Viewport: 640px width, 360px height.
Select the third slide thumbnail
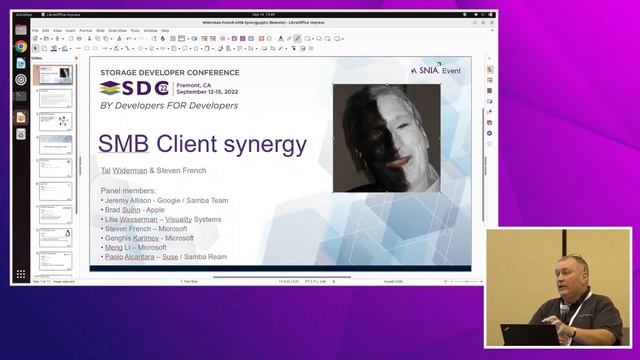coord(56,121)
